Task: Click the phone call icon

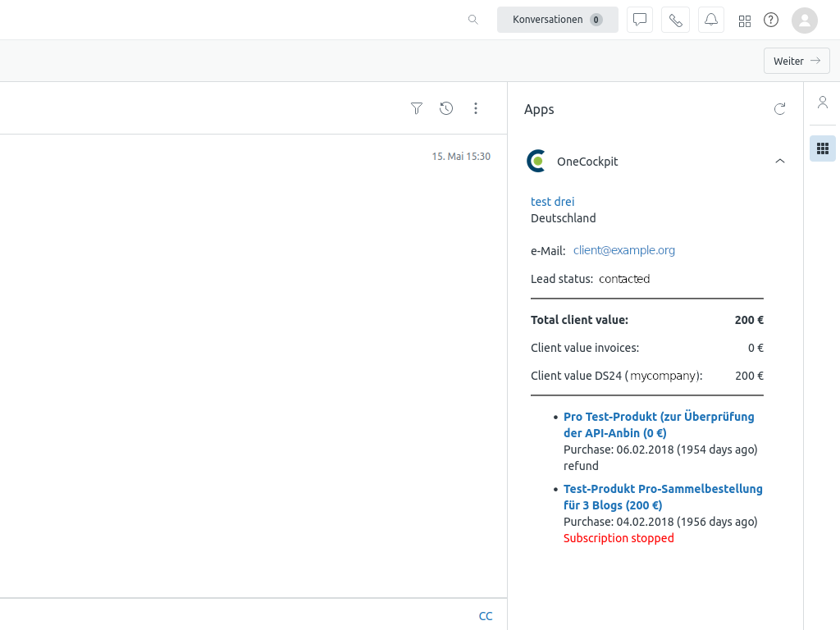Action: pos(675,20)
